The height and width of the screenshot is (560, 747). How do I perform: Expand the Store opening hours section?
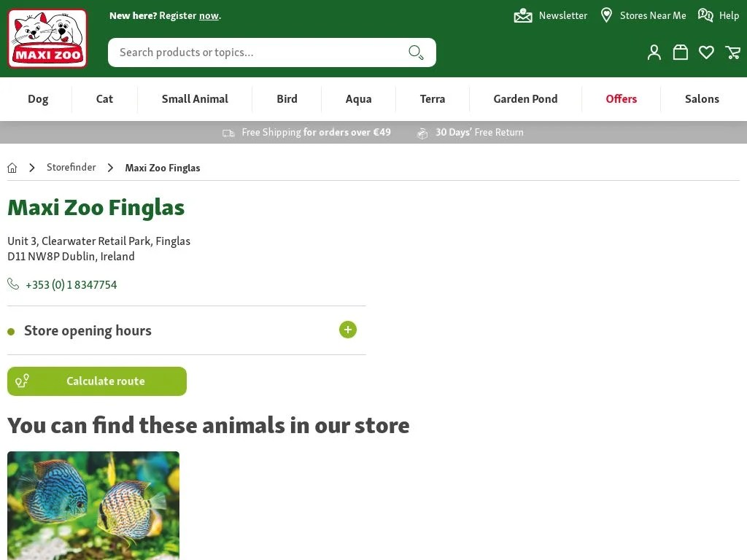tap(348, 330)
